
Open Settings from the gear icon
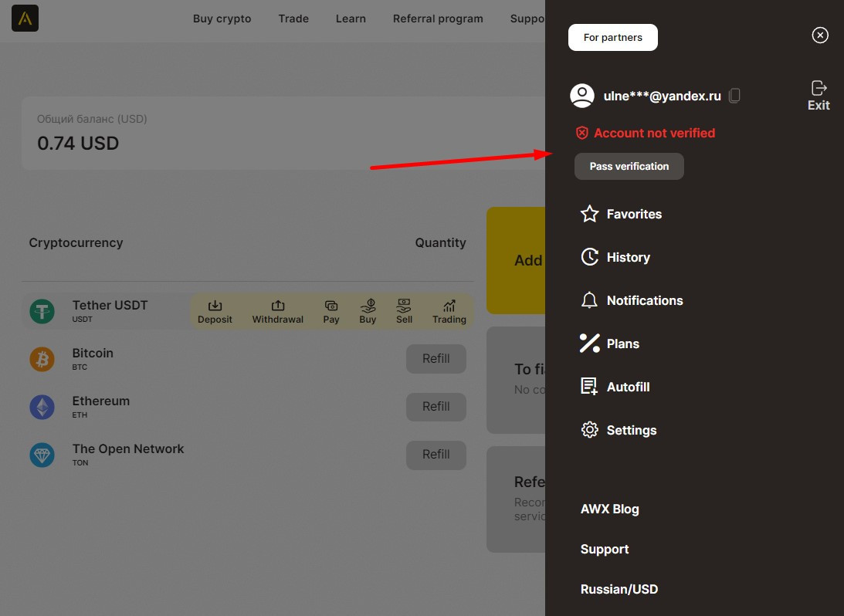coord(590,430)
